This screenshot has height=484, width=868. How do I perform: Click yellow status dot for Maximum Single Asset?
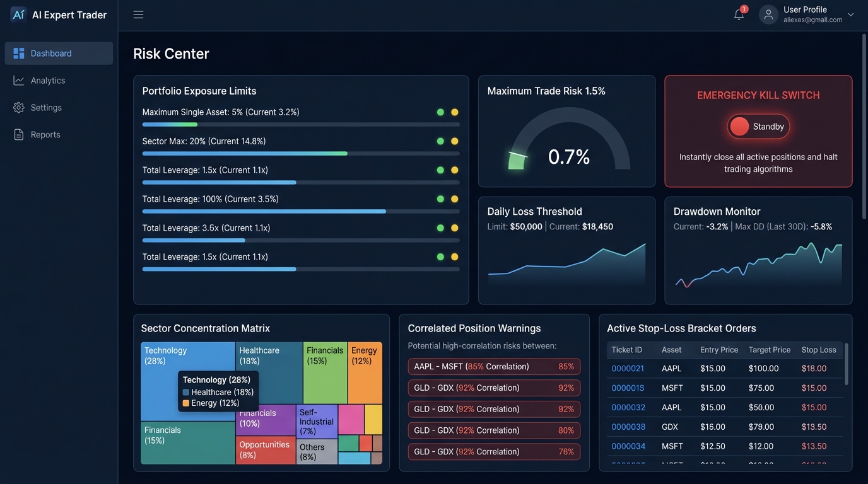454,112
